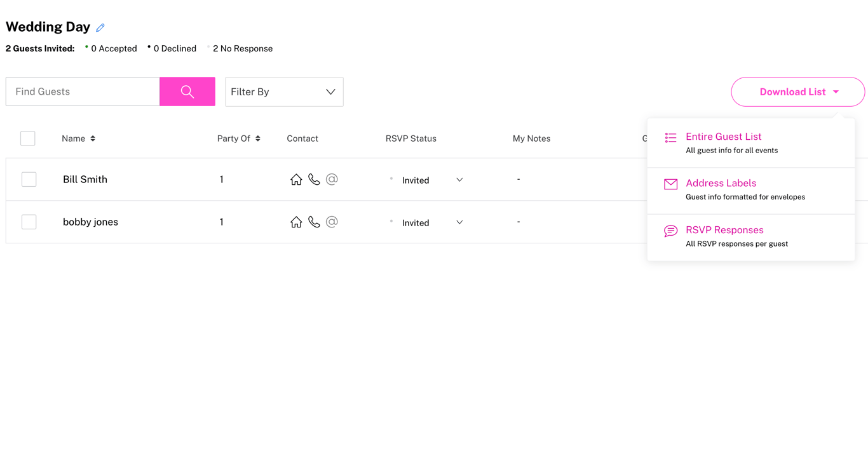Choose Entire Guest List download option
The width and height of the screenshot is (868, 474).
(723, 137)
